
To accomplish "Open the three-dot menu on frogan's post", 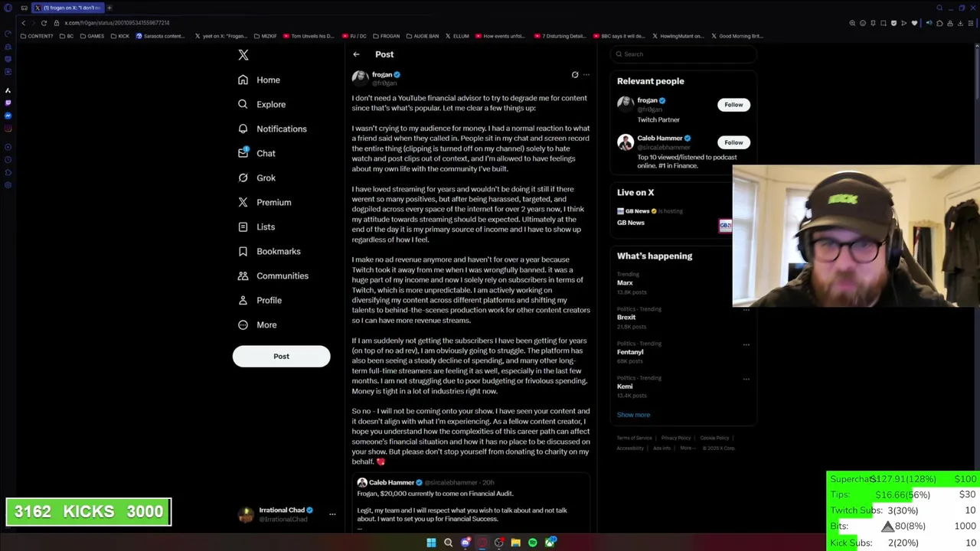I will tap(586, 75).
